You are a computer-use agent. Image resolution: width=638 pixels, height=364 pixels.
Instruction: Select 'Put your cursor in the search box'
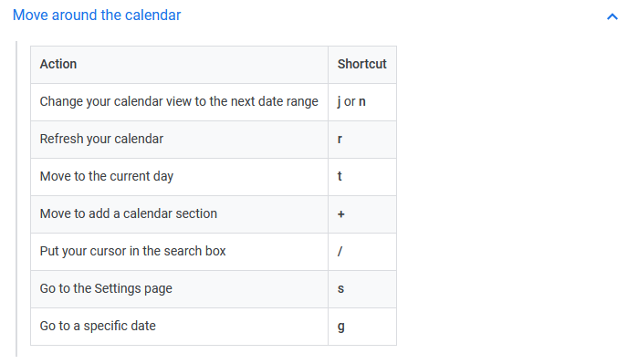click(x=132, y=251)
